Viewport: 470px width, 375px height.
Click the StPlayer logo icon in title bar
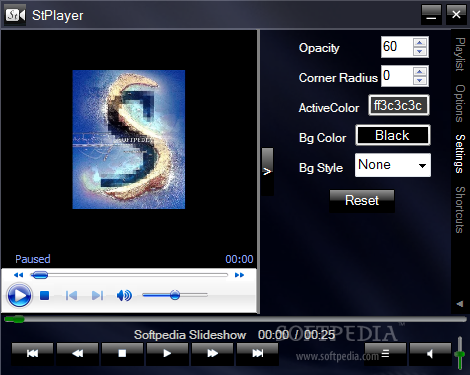pyautogui.click(x=15, y=15)
